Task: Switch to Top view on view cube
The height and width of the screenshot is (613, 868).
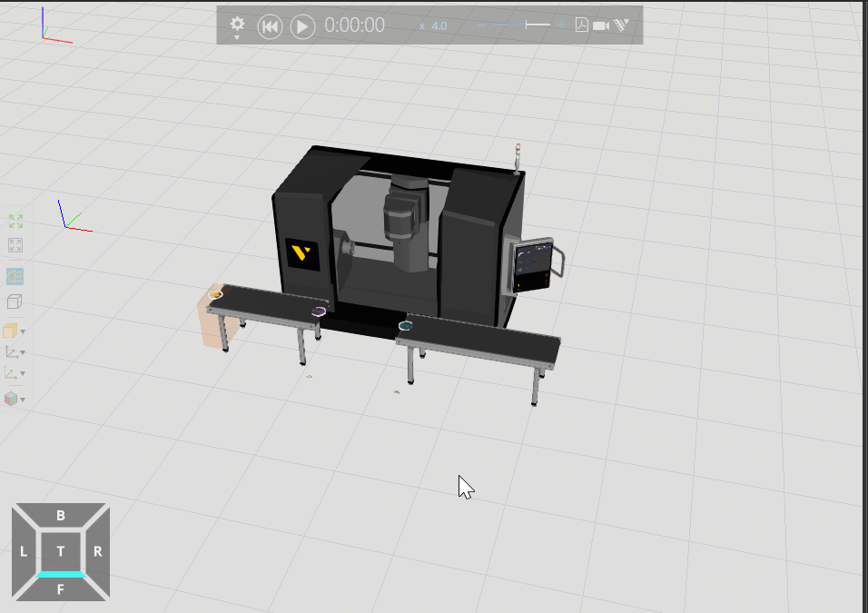Action: pyautogui.click(x=61, y=551)
